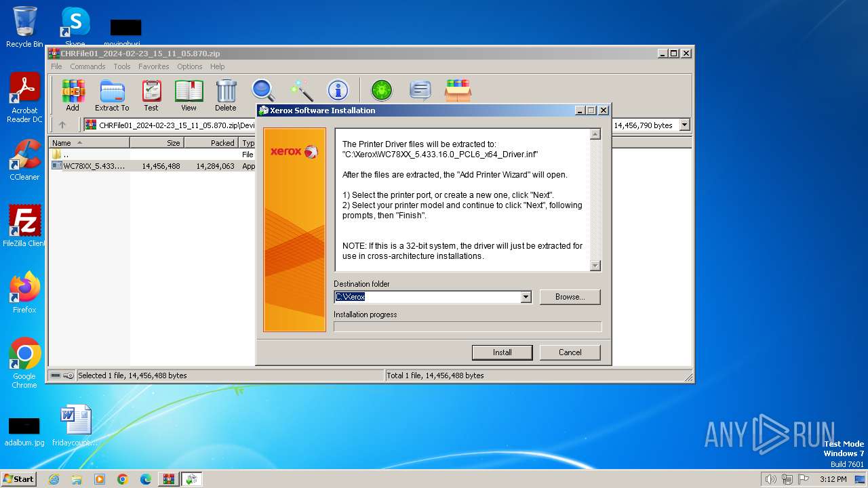Click the View file icon in WinRAR
Viewport: 868px width, 488px height.
pyautogui.click(x=189, y=95)
